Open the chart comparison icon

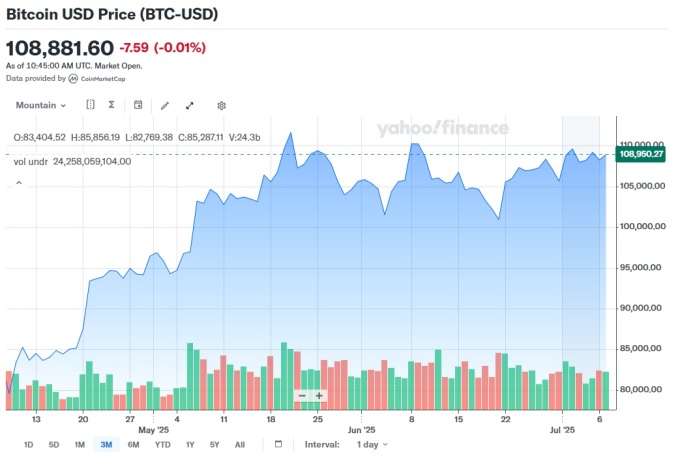coord(90,105)
